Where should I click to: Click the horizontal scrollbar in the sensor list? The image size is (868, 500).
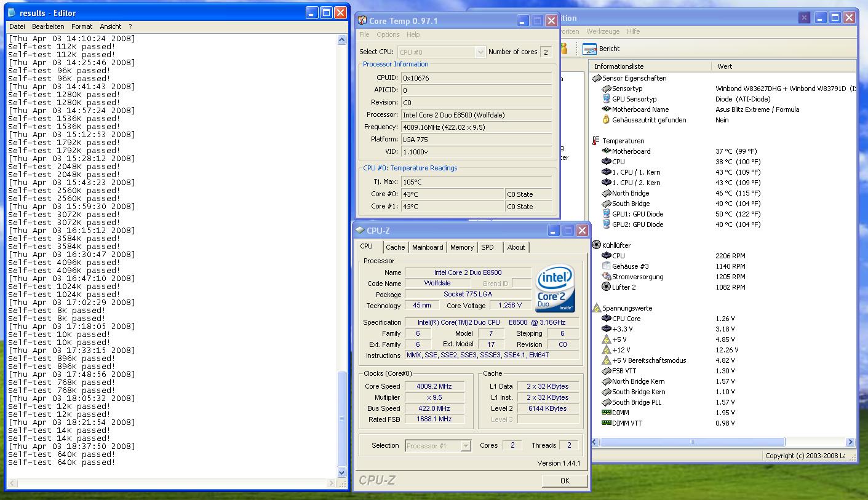pyautogui.click(x=692, y=442)
